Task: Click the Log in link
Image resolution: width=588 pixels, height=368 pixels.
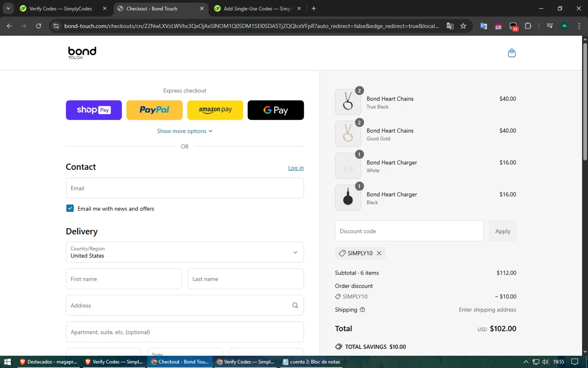Action: (x=296, y=168)
